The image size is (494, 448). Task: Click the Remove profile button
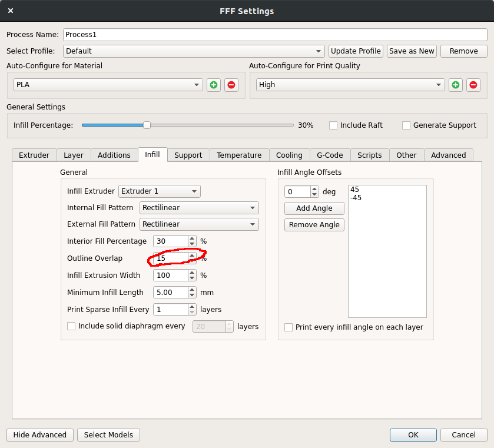464,51
